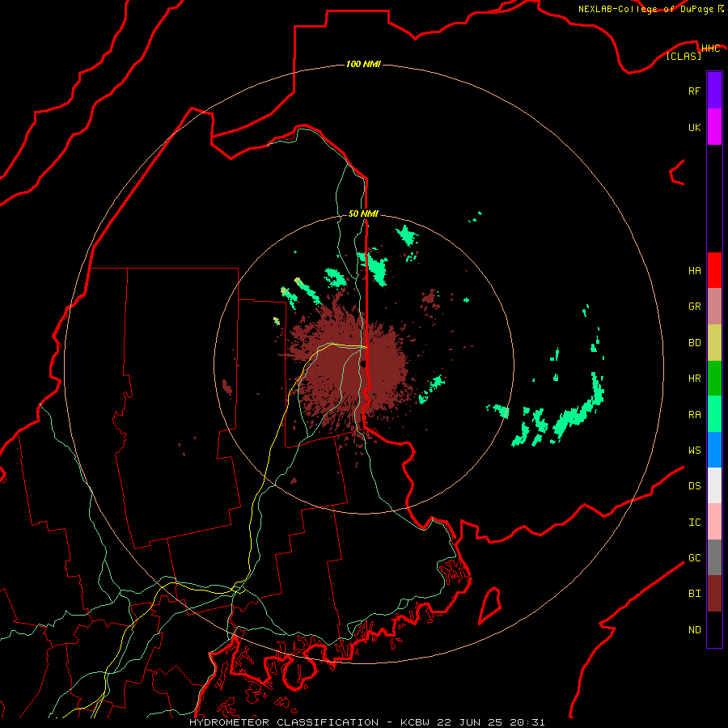
Task: Click the HHC product code text
Action: pyautogui.click(x=710, y=49)
